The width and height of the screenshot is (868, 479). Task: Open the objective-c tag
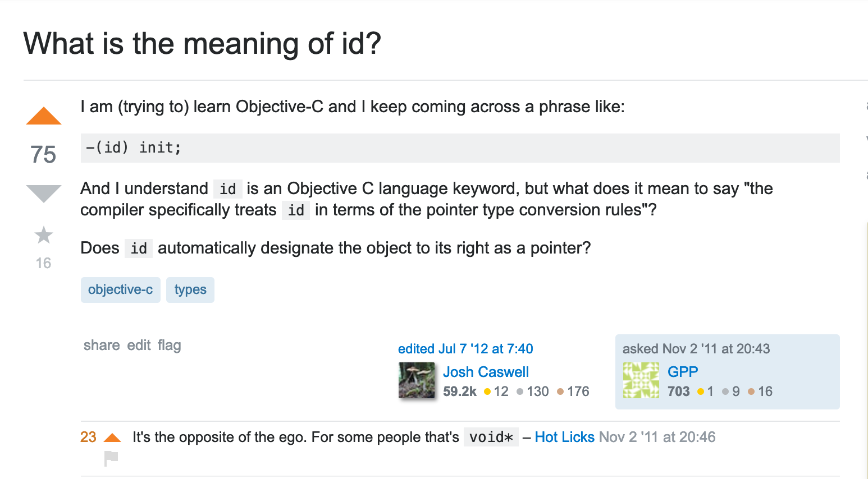pyautogui.click(x=121, y=290)
